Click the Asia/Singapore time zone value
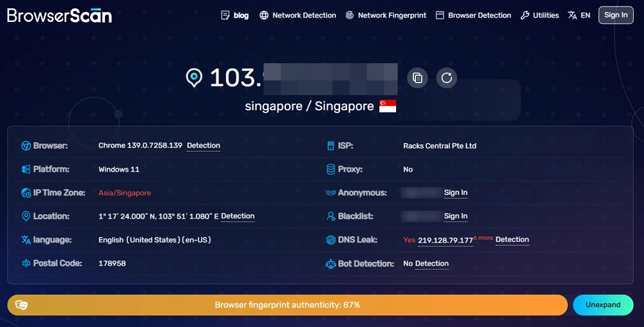 coord(124,193)
